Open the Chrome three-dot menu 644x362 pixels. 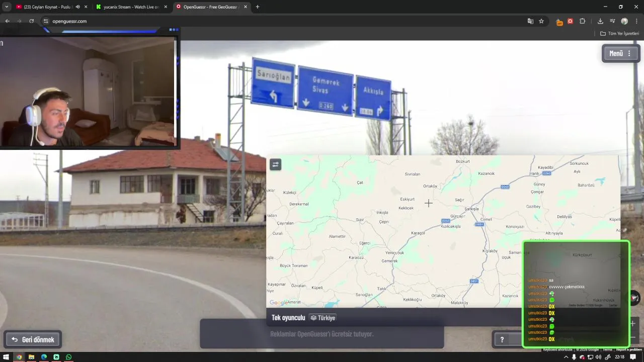click(x=636, y=21)
